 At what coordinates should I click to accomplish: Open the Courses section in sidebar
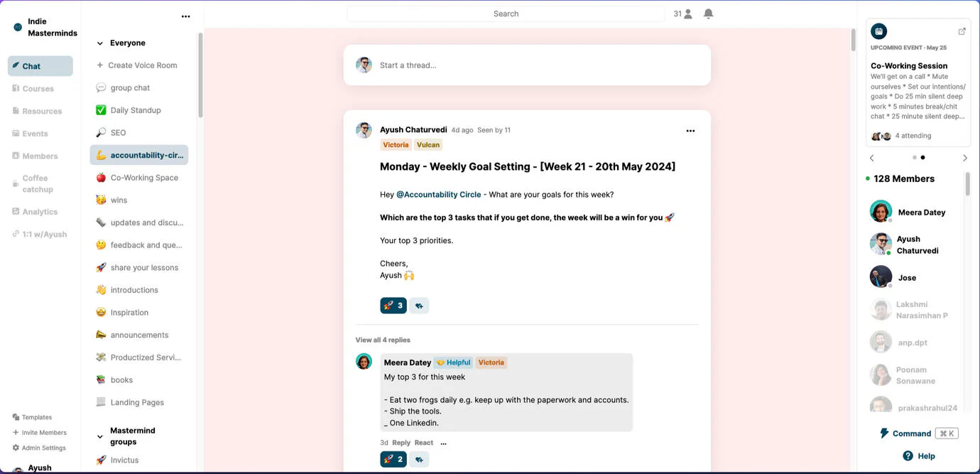pyautogui.click(x=38, y=89)
